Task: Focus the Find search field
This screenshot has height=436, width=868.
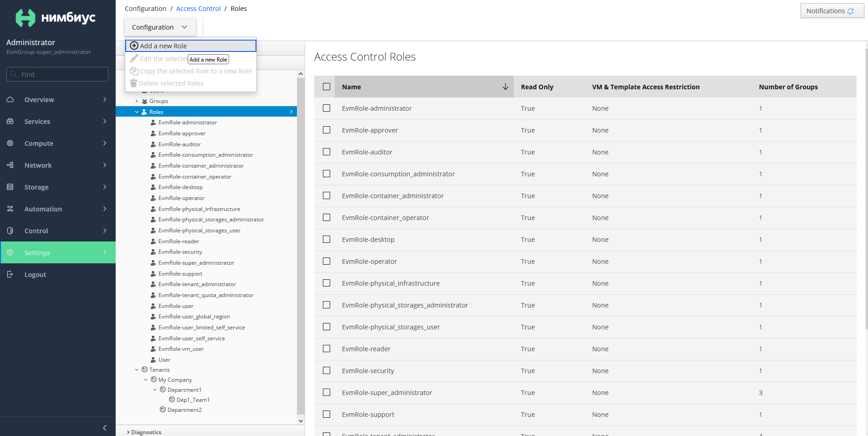Action: click(x=57, y=74)
